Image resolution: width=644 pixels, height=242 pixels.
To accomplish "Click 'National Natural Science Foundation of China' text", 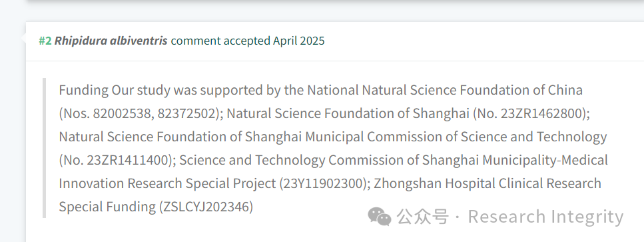I will point(445,90).
